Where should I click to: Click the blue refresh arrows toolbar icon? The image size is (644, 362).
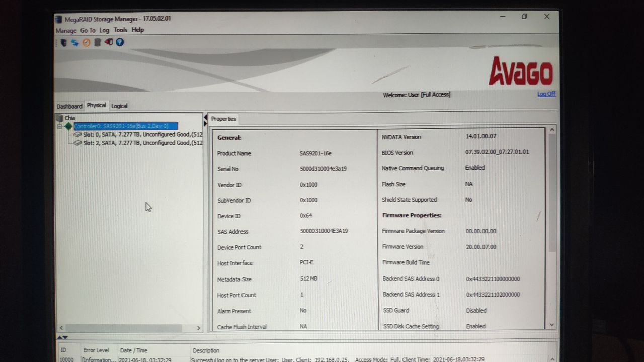pyautogui.click(x=75, y=43)
